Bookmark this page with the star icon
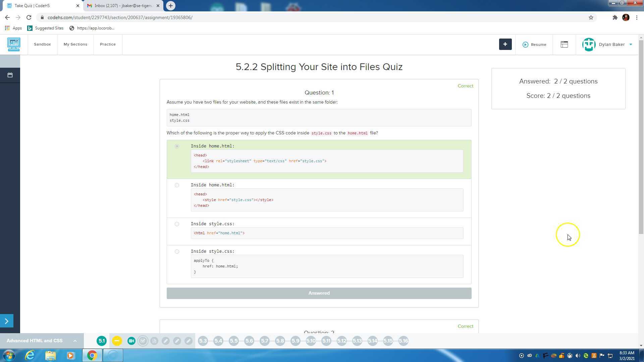The image size is (644, 362). tap(591, 17)
